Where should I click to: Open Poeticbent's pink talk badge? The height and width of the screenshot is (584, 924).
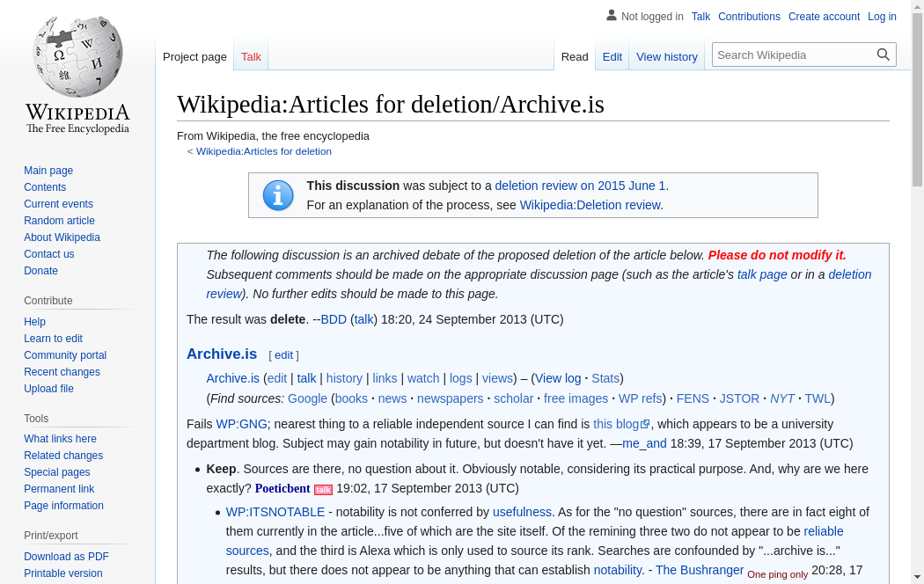point(323,490)
